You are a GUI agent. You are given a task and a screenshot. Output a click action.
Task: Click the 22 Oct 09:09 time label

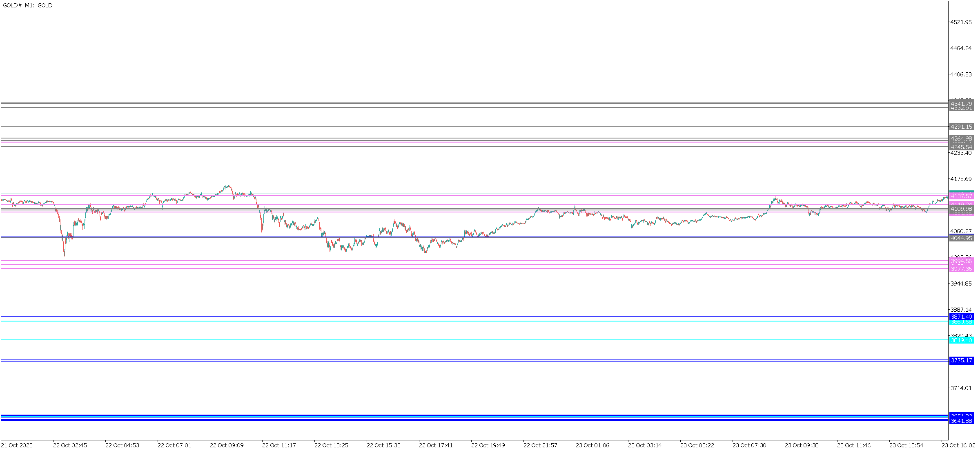[227, 445]
